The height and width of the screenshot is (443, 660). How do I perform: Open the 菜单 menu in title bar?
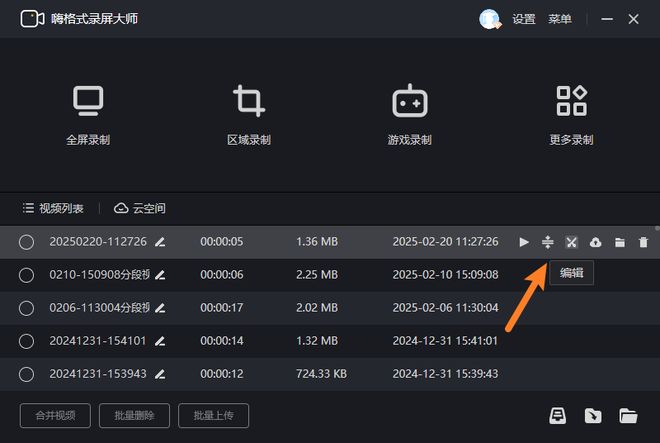click(x=560, y=19)
